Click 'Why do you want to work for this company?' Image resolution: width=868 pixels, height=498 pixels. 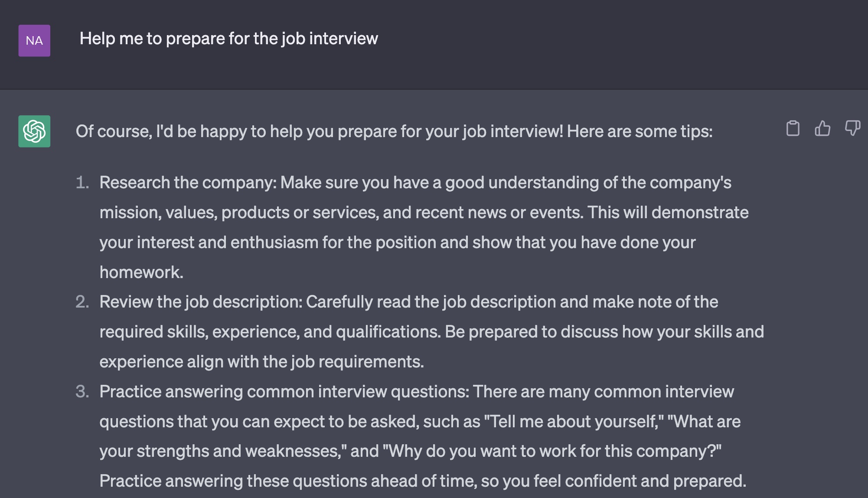[552, 451]
